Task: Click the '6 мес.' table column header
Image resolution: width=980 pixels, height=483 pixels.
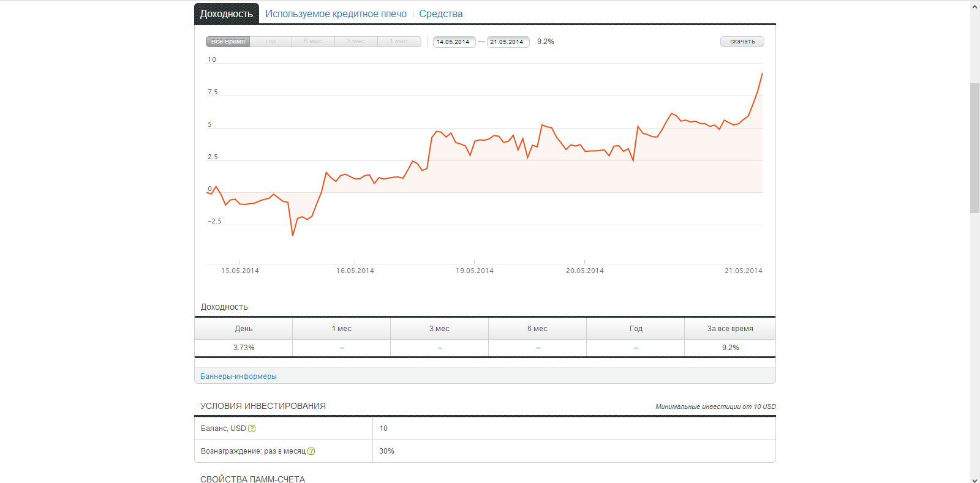Action: coord(538,329)
